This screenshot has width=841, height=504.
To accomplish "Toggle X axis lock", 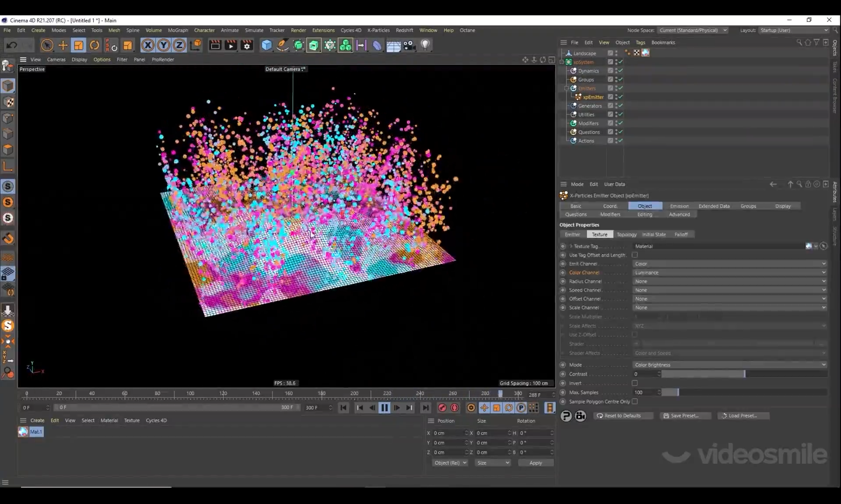I will [x=148, y=45].
